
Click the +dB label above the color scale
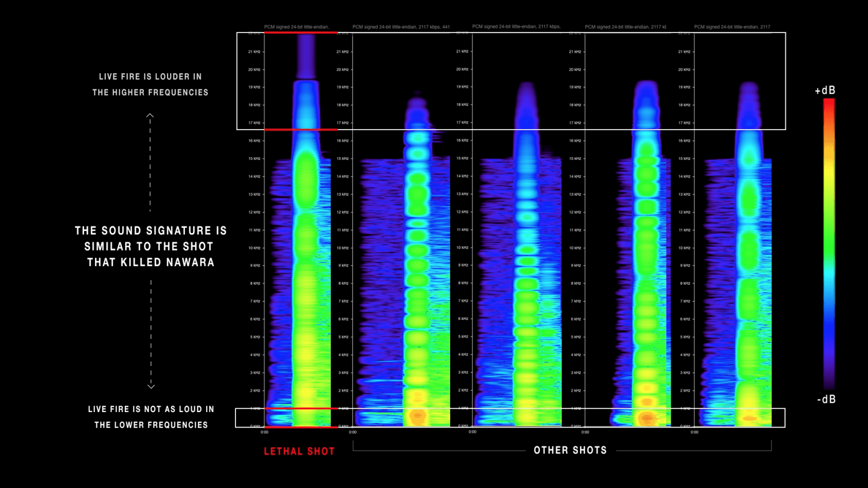[x=825, y=91]
